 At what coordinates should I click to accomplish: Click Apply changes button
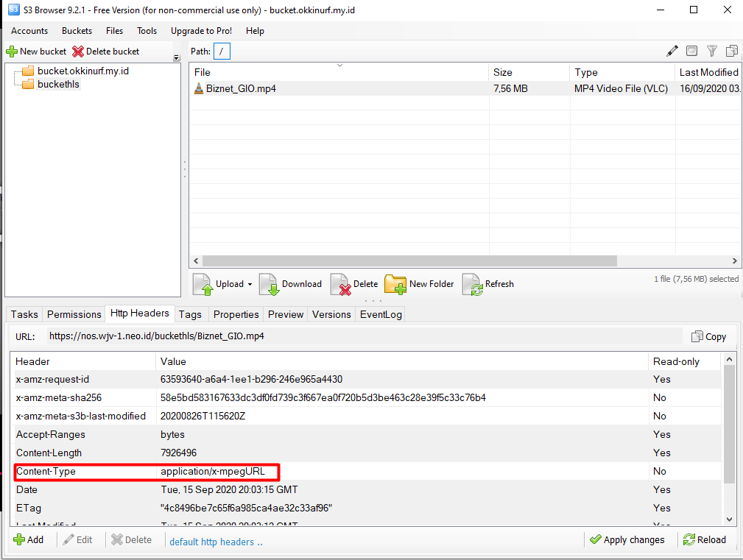(627, 539)
